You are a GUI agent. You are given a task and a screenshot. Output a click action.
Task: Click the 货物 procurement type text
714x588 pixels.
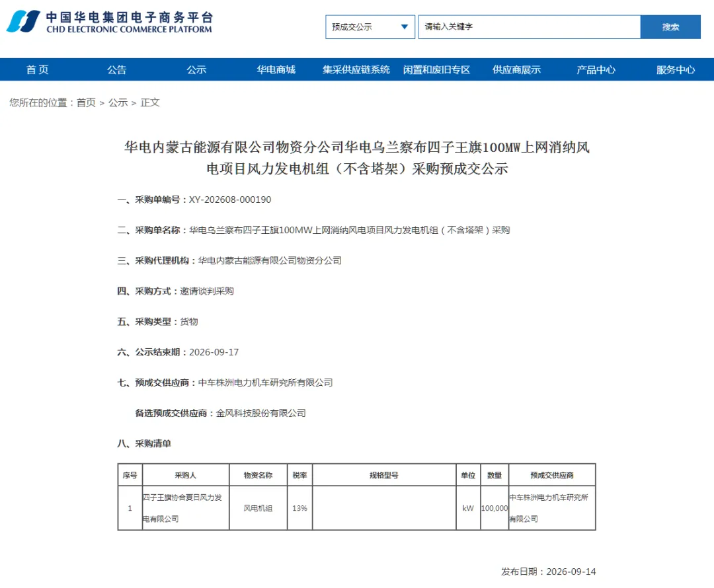tap(189, 322)
